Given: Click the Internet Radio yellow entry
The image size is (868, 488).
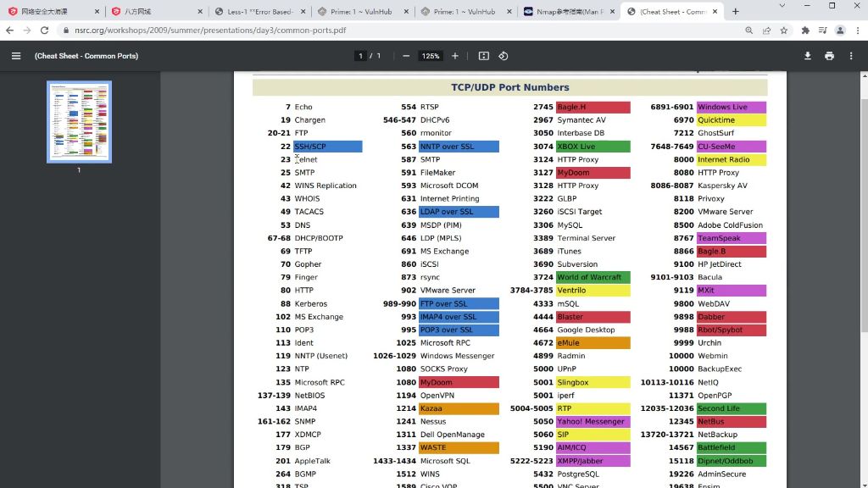Looking at the screenshot, I should (732, 159).
